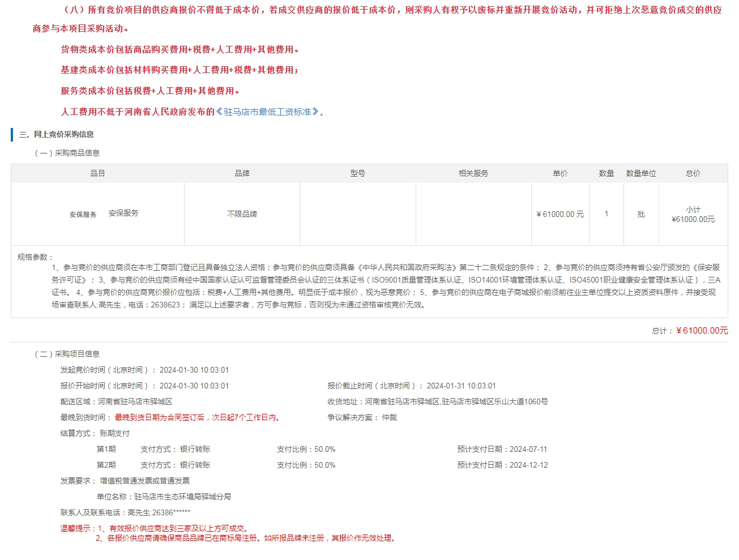Click the 规格参数 label
Image resolution: width=739 pixels, height=560 pixels.
point(35,257)
